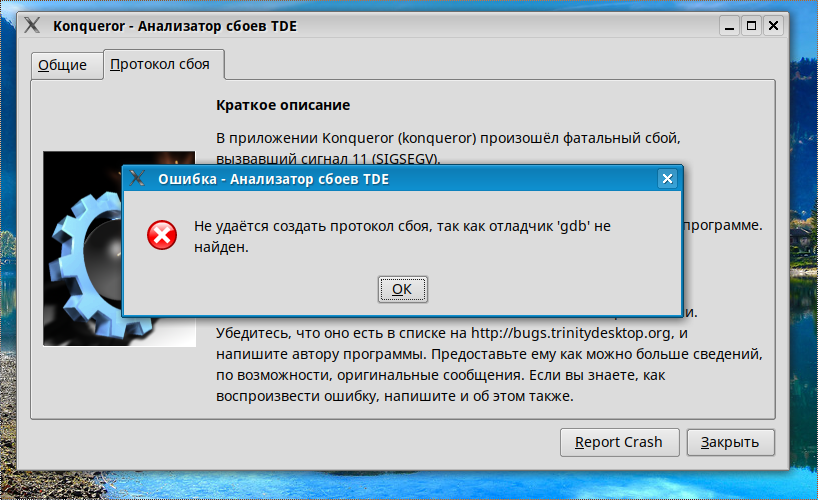Switch to the Общие tab
The height and width of the screenshot is (500, 818).
(x=67, y=65)
